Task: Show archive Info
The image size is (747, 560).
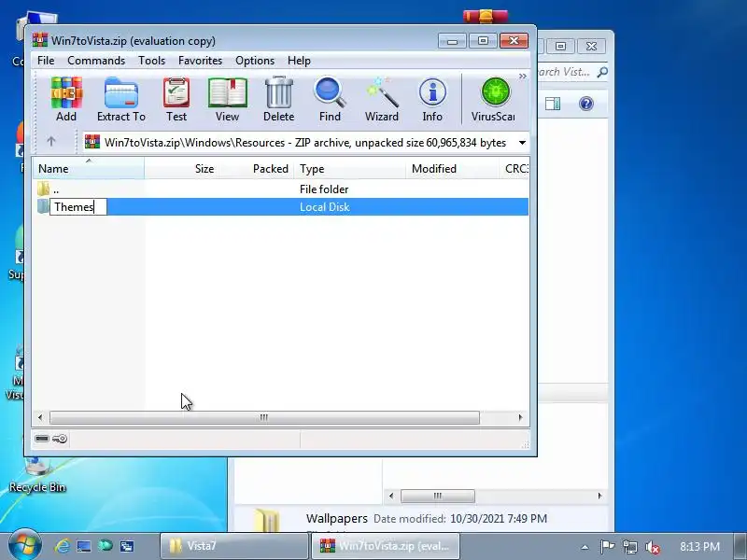Action: pyautogui.click(x=432, y=99)
